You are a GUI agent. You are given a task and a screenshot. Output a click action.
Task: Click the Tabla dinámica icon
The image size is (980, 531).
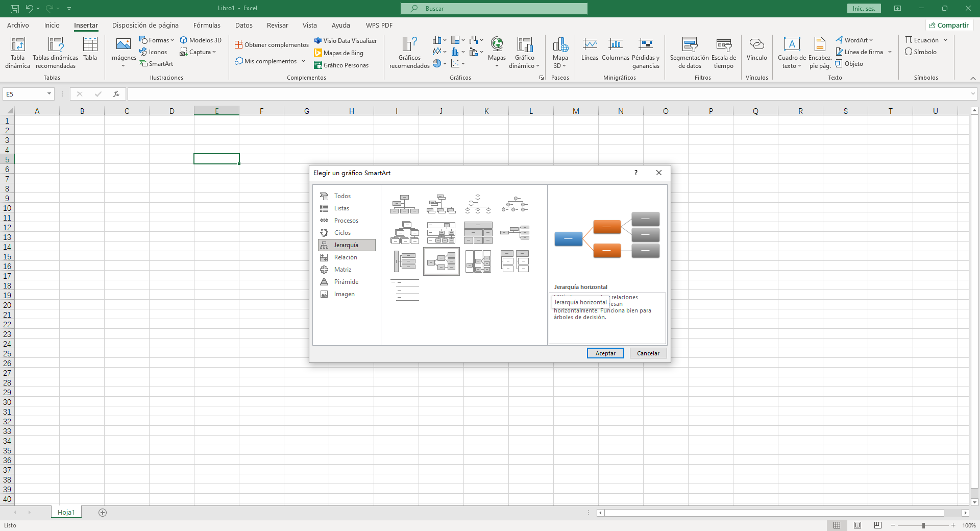coord(17,52)
